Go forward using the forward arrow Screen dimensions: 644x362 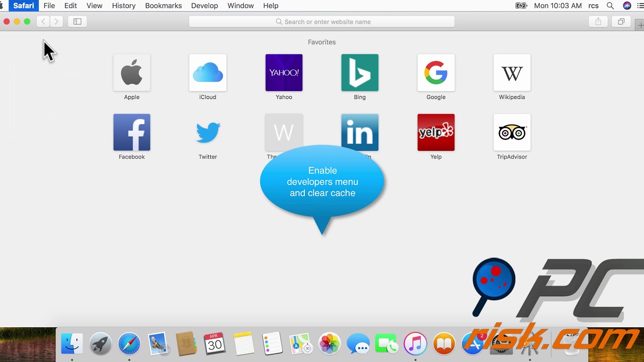pos(56,22)
